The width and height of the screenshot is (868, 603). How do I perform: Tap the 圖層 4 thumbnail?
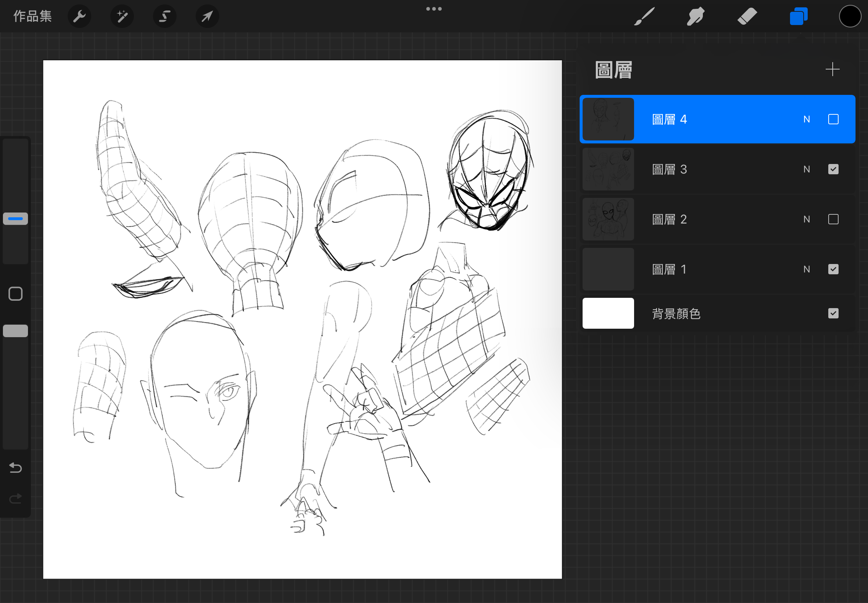pos(608,119)
